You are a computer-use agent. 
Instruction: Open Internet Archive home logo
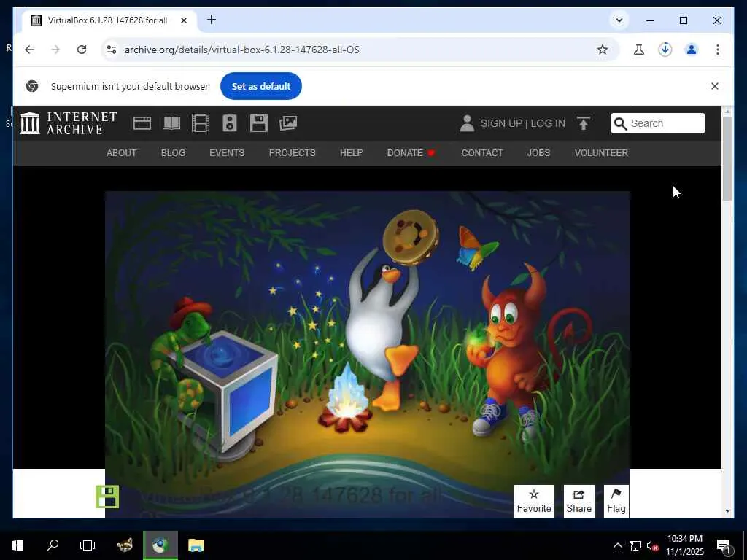(x=69, y=123)
